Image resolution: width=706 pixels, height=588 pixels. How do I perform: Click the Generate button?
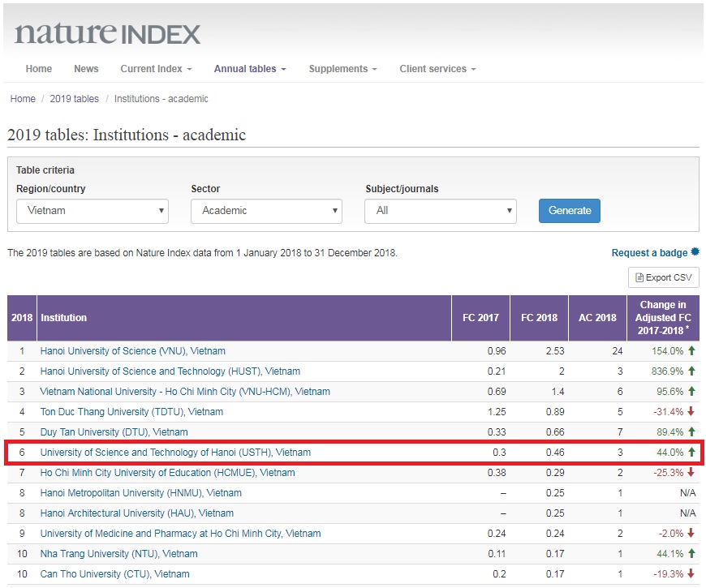pos(570,211)
